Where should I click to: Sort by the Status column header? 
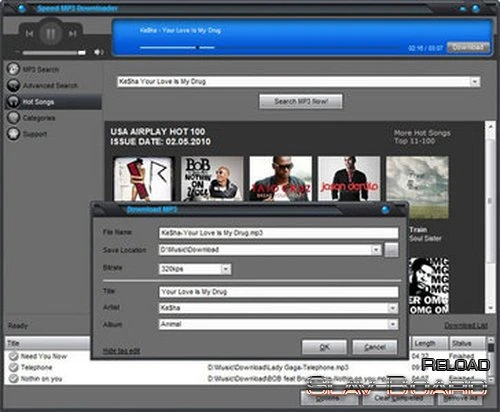[467, 343]
